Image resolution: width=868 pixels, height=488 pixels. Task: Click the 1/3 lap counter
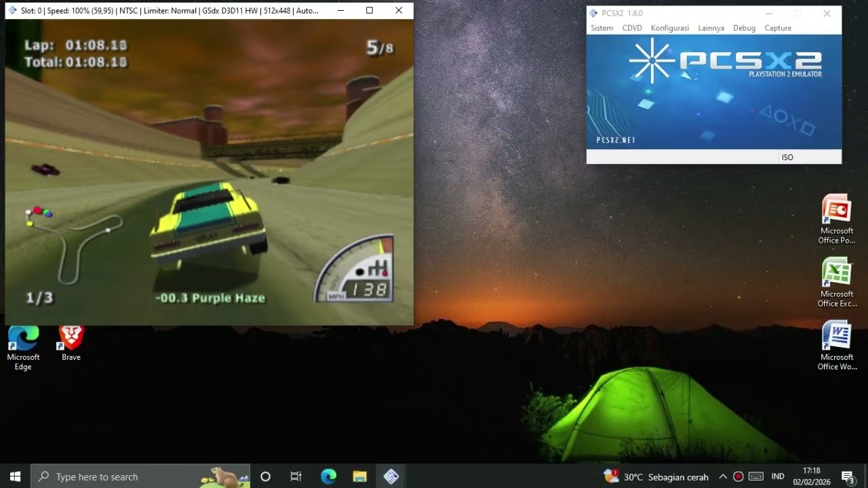click(39, 298)
